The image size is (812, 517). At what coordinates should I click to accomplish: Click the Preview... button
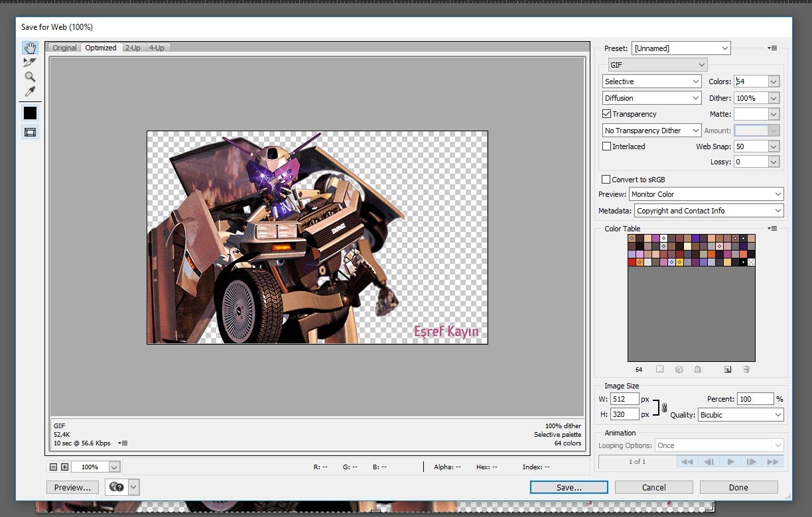[x=73, y=487]
